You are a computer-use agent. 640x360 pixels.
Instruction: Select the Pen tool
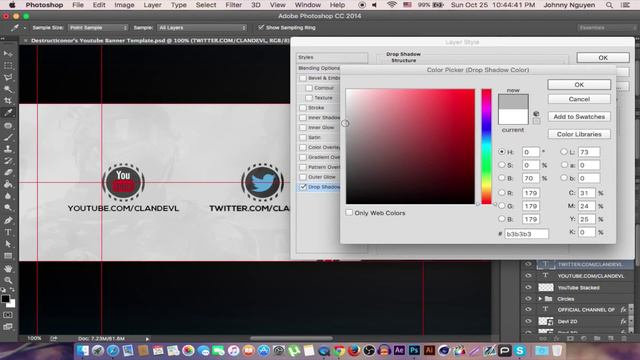coord(8,220)
